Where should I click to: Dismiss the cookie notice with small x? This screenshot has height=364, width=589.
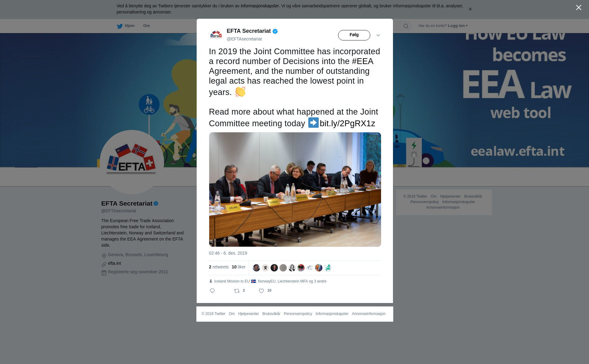(x=470, y=9)
